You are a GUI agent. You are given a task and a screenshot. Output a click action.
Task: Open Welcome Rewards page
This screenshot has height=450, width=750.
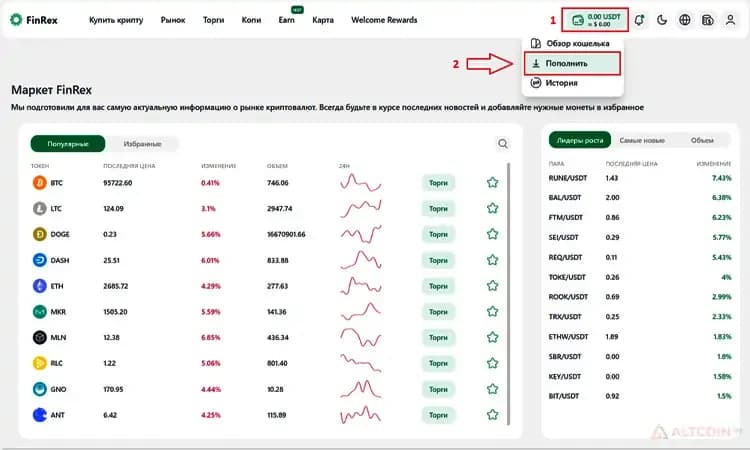pos(384,20)
